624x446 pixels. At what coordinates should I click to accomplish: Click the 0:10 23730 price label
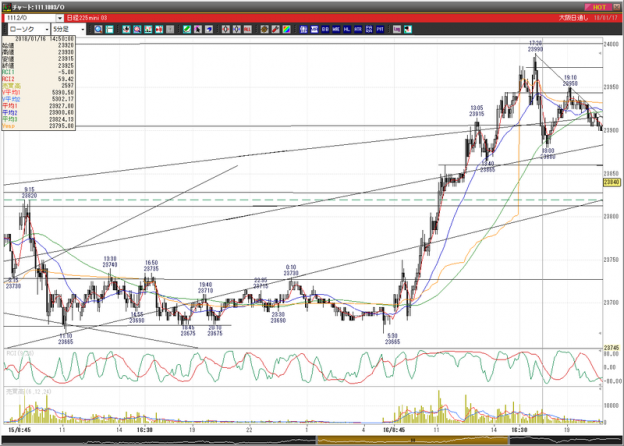click(291, 270)
